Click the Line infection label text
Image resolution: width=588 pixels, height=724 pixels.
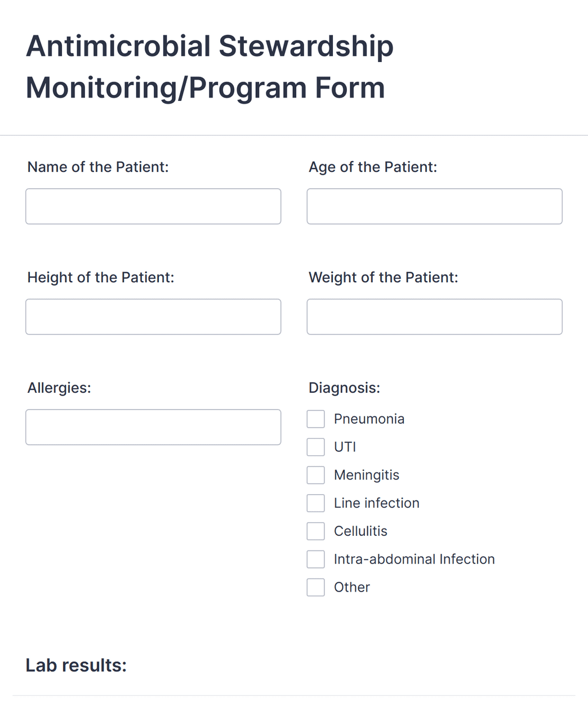coord(376,503)
